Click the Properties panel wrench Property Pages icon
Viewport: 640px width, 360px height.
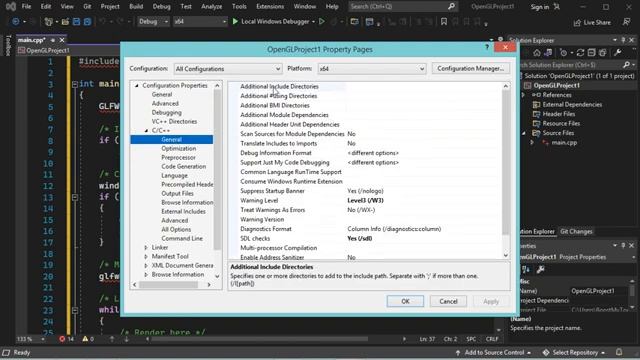click(540, 269)
